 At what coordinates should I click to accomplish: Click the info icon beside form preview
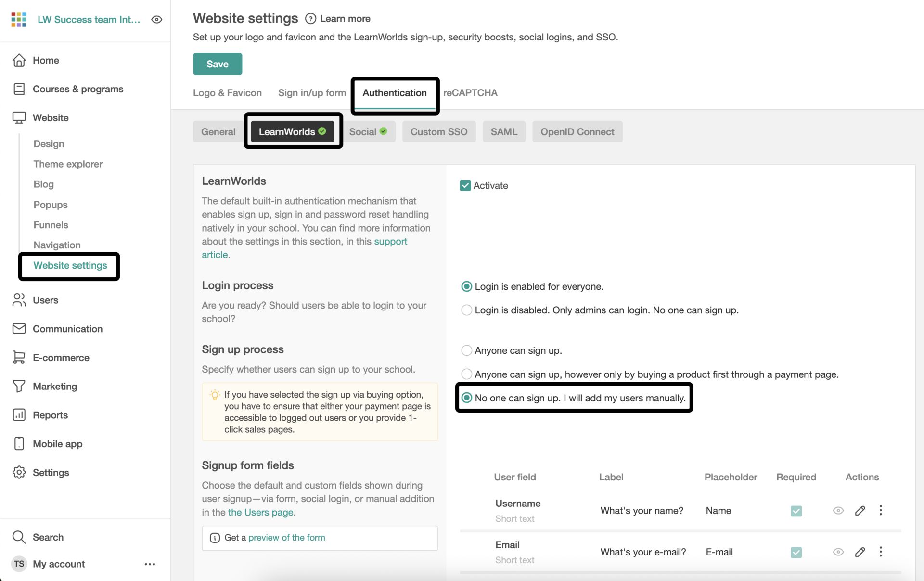[x=215, y=538]
